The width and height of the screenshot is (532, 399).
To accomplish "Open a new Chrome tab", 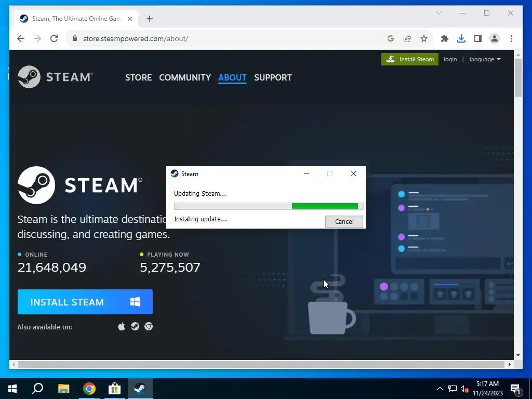I will pyautogui.click(x=150, y=19).
